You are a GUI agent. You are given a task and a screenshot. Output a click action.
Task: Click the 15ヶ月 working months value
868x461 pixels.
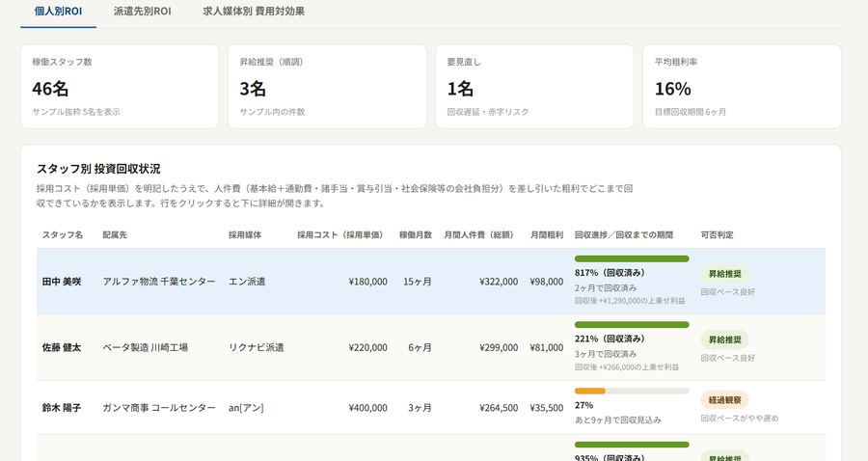coord(418,282)
